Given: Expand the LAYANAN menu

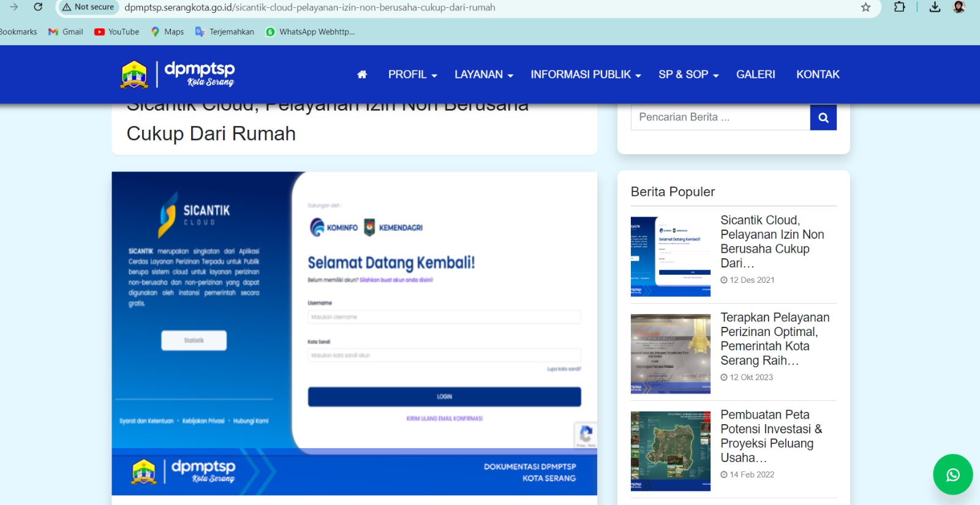Looking at the screenshot, I should pyautogui.click(x=484, y=75).
